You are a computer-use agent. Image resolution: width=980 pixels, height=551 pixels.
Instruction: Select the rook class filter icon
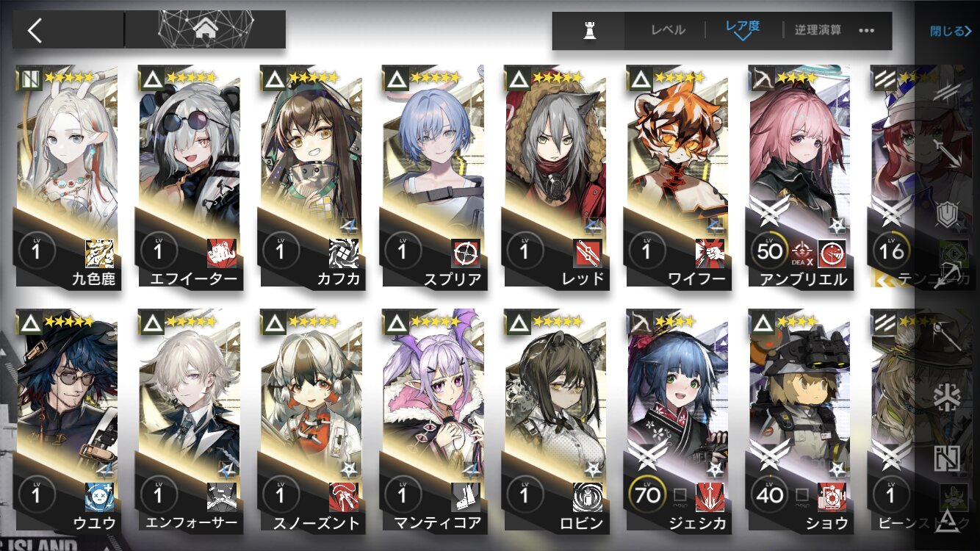[588, 31]
